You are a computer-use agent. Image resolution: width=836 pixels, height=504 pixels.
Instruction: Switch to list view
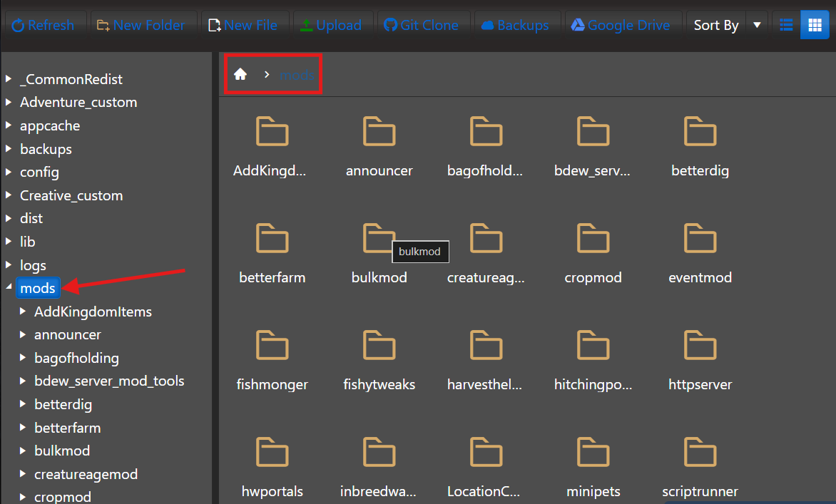pos(786,25)
